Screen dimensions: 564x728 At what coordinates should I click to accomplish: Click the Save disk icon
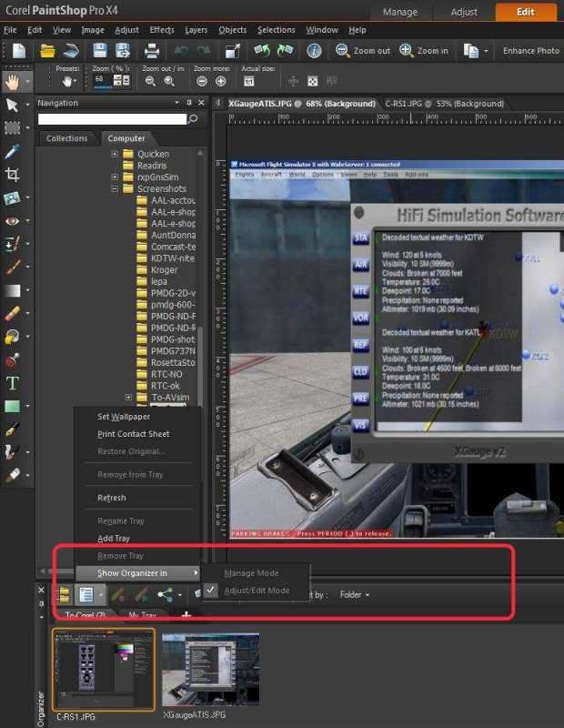click(x=99, y=51)
